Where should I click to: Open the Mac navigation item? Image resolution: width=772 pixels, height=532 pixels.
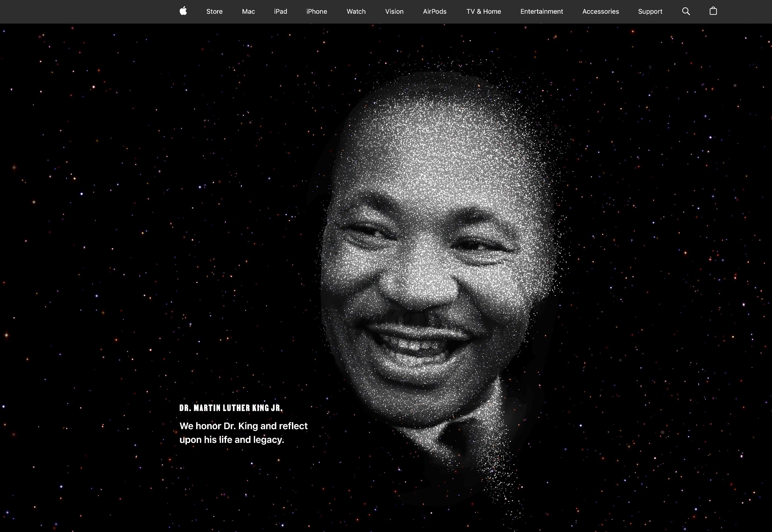248,11
